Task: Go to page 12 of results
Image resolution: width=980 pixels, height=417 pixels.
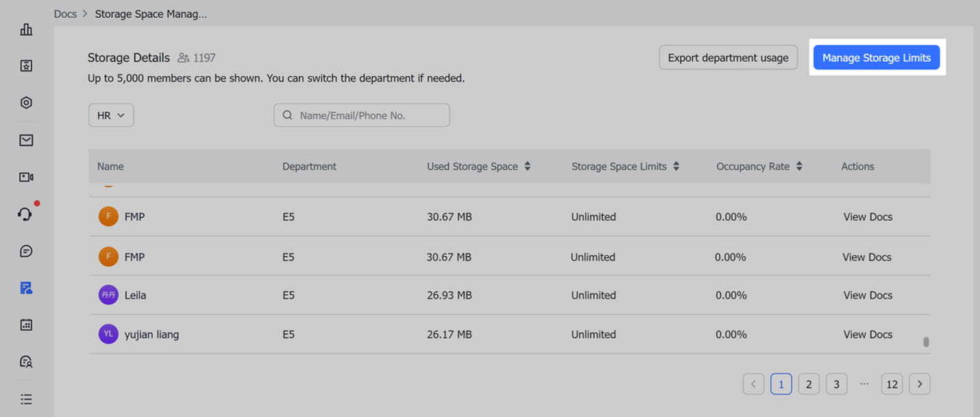Action: pos(892,384)
